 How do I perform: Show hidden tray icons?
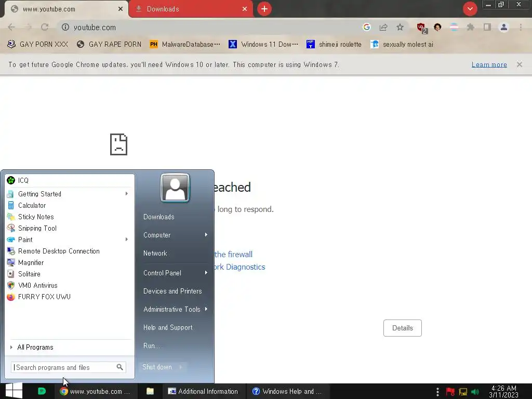437,392
